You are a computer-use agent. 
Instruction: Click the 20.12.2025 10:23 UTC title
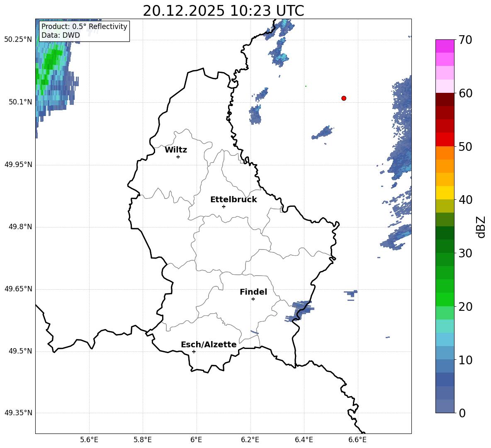223,11
